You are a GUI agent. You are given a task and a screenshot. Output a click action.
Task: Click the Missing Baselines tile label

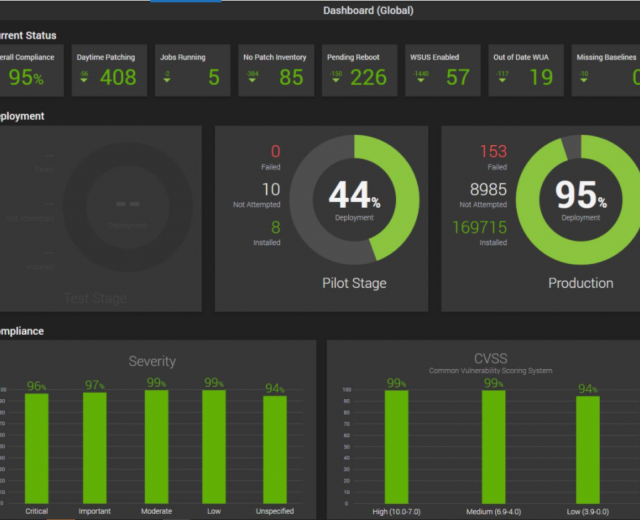(606, 57)
